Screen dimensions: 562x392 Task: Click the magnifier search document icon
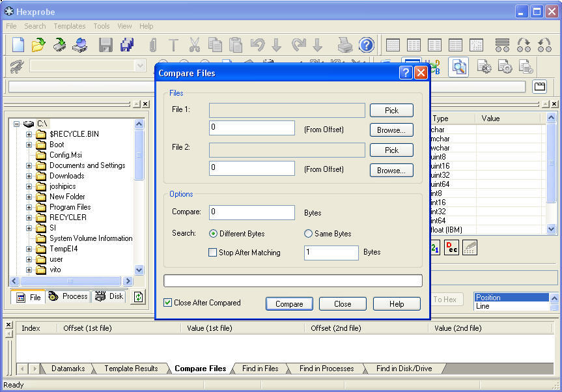(459, 67)
